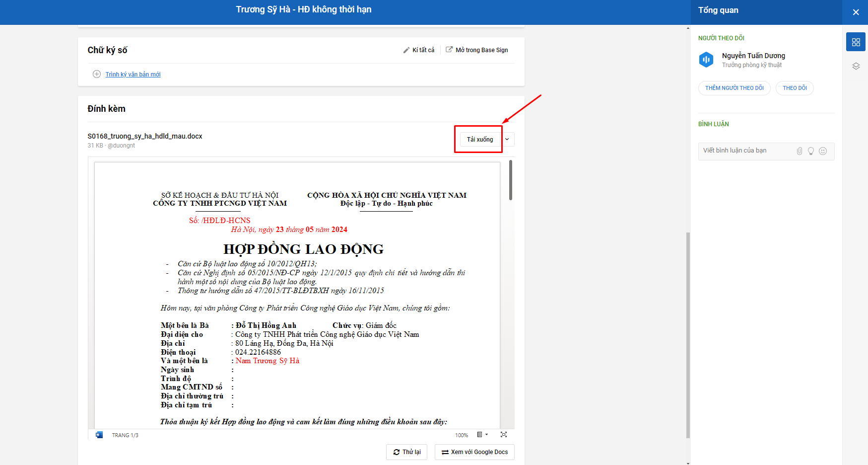Click the Kí tất cả button
868x465 pixels.
click(x=419, y=50)
